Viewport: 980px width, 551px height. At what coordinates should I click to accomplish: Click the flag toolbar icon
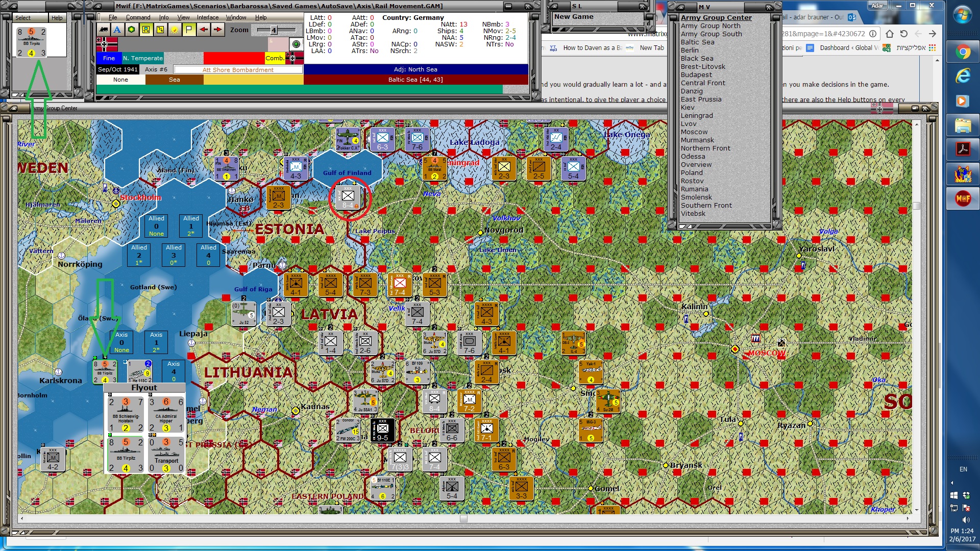click(x=189, y=30)
